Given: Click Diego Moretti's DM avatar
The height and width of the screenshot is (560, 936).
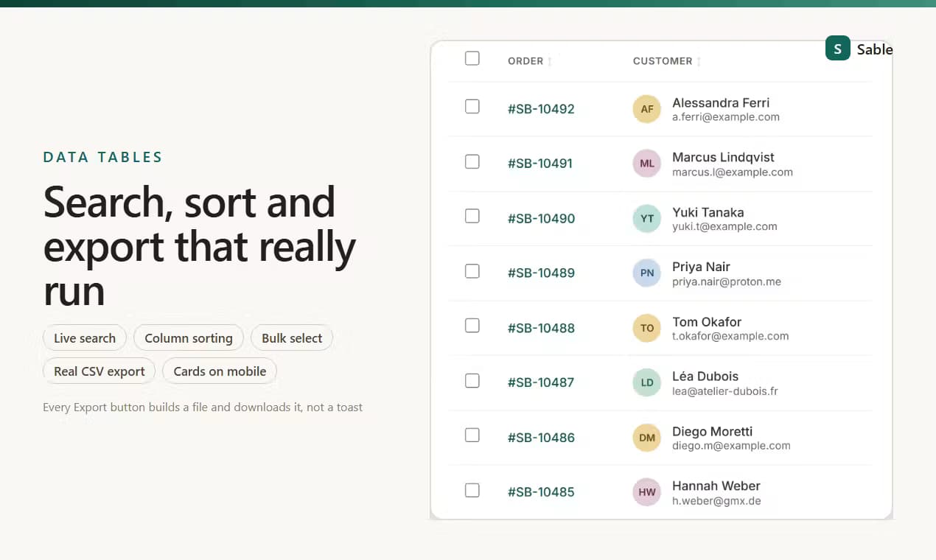Looking at the screenshot, I should coord(647,438).
